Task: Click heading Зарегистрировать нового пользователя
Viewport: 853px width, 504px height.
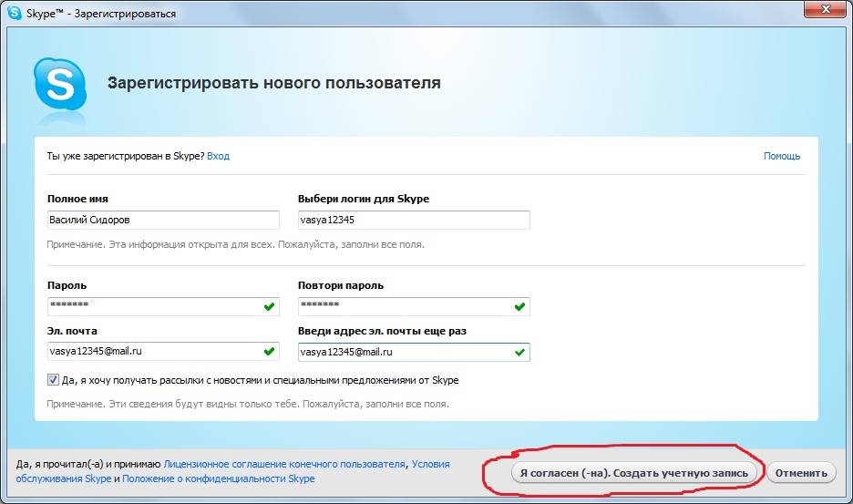Action: click(273, 83)
